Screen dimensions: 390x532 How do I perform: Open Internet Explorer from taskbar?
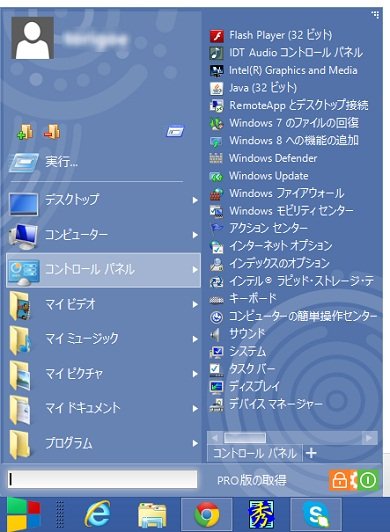click(97, 515)
